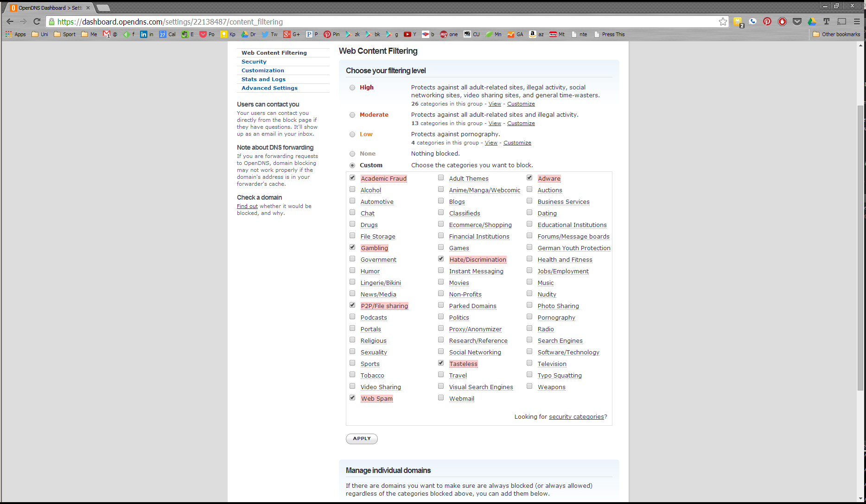Open the Uni bookmarks folder

point(40,34)
